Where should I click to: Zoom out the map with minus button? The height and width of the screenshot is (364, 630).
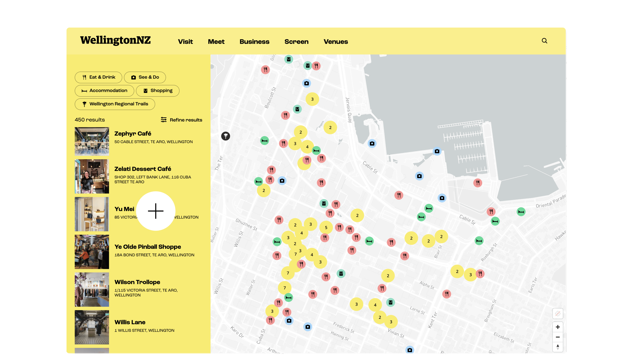click(558, 337)
